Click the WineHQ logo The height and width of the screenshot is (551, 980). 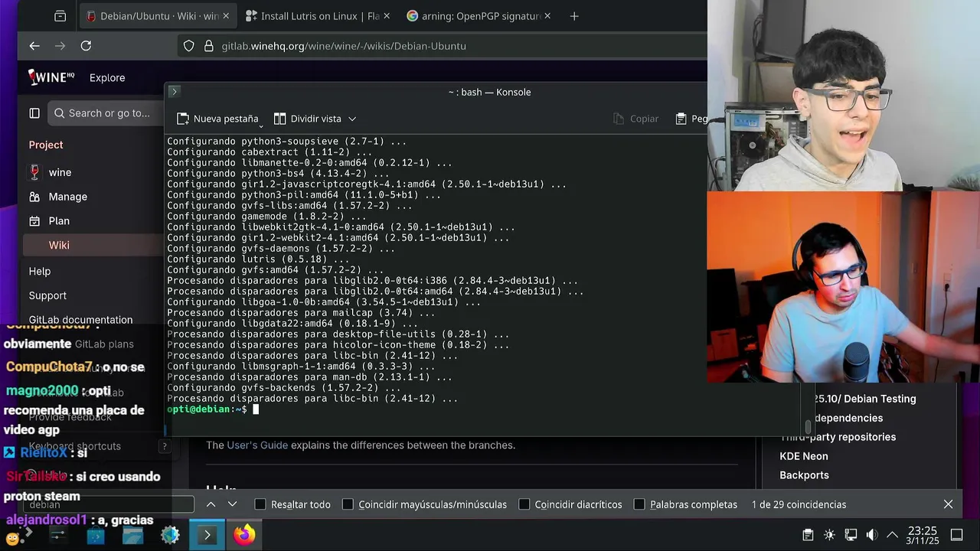(x=51, y=77)
